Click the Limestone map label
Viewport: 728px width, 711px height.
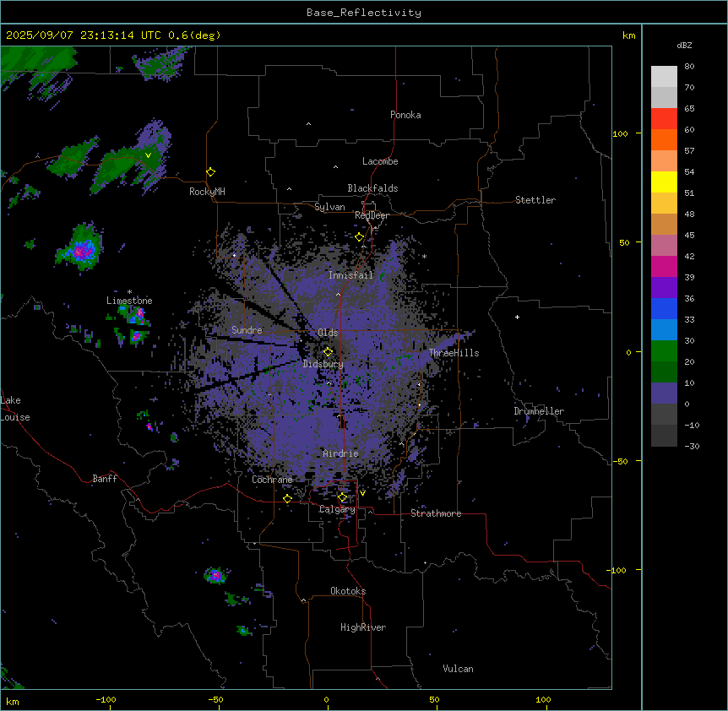(129, 301)
